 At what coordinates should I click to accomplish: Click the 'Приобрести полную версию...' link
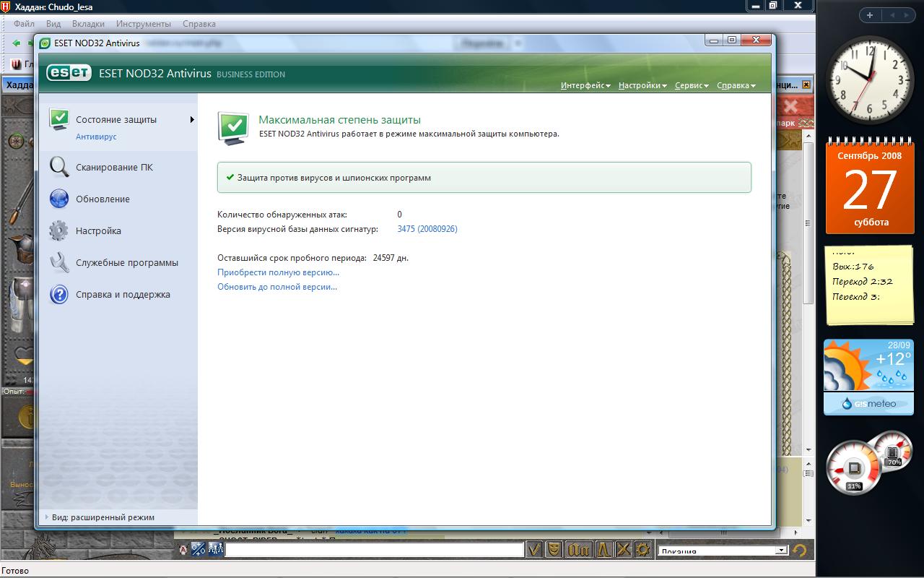[x=278, y=272]
